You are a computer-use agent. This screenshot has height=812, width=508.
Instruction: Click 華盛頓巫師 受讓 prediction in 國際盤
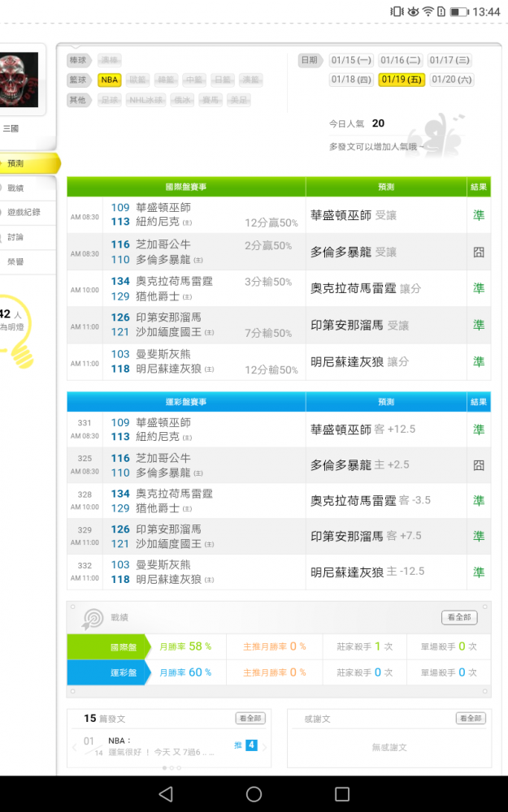coord(354,215)
